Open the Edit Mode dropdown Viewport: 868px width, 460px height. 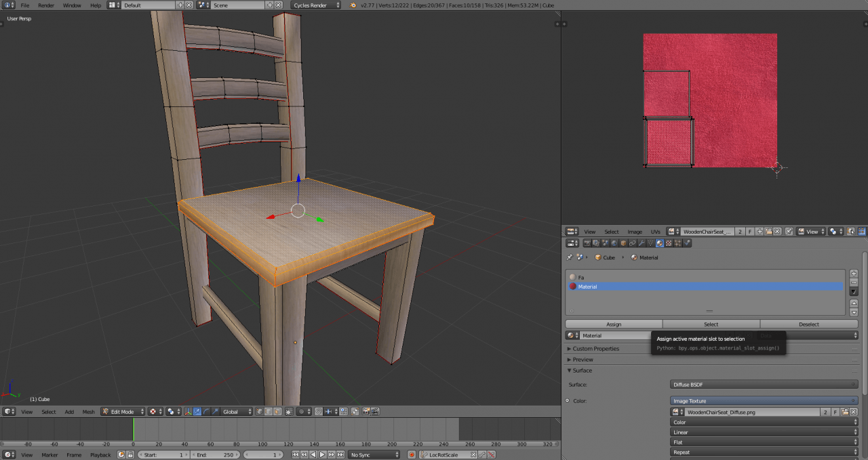123,411
